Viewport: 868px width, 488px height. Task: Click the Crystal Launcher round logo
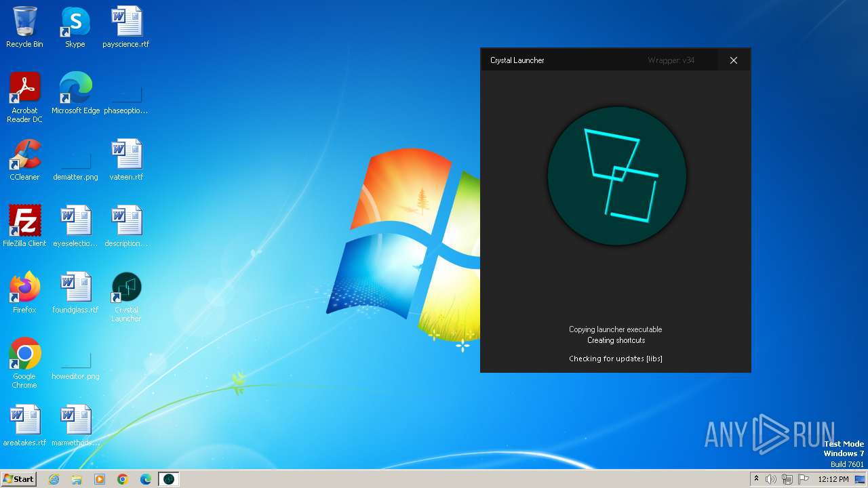pos(617,176)
